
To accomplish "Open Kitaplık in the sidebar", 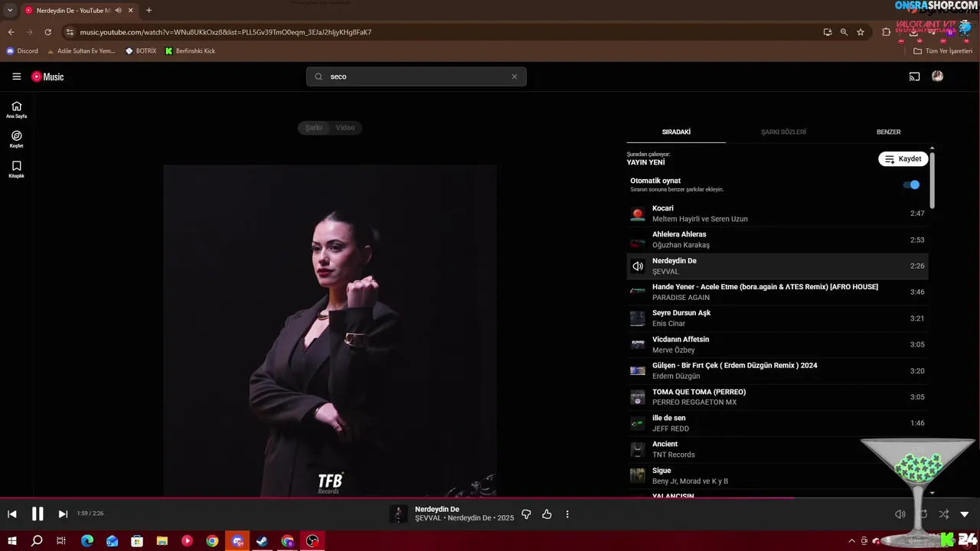I will point(16,169).
